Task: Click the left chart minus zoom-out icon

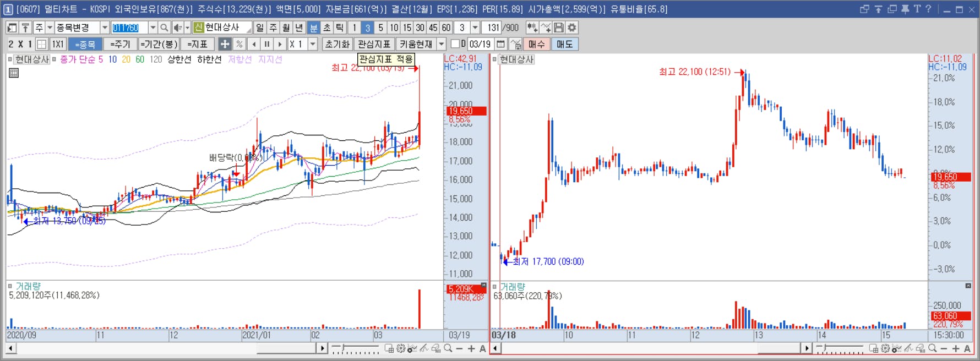Action: (x=460, y=348)
